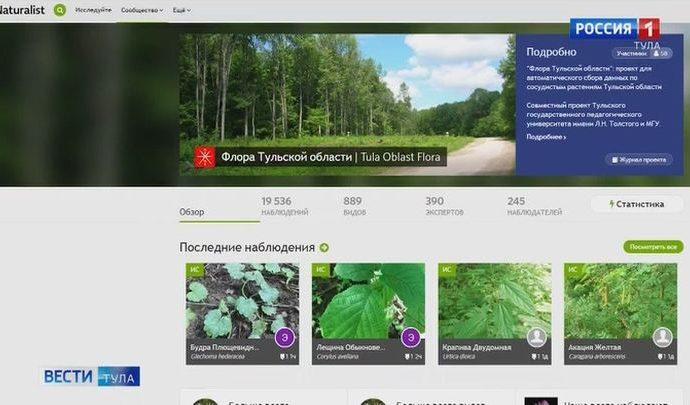
Task: Click the user avatar on Крапива card
Action: point(537,338)
